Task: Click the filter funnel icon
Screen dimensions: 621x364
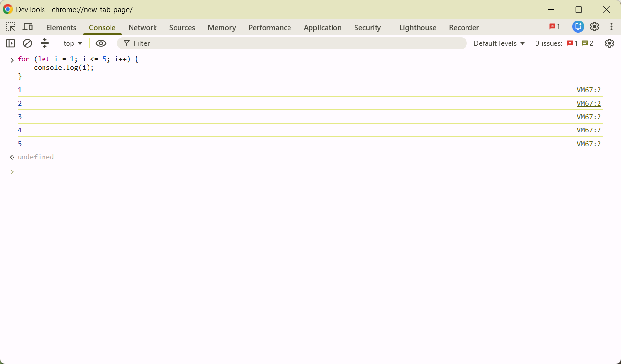Action: coord(127,43)
